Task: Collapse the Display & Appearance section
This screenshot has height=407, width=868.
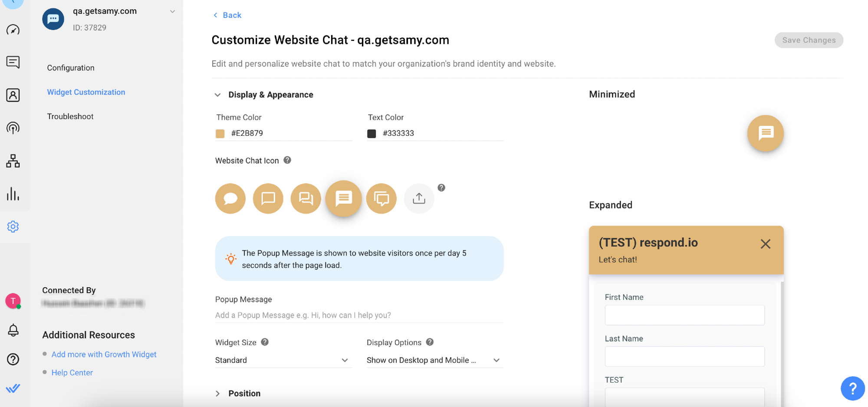Action: [218, 95]
